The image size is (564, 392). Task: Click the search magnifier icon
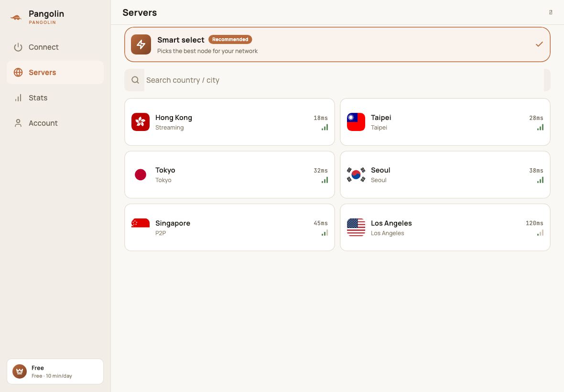click(135, 80)
